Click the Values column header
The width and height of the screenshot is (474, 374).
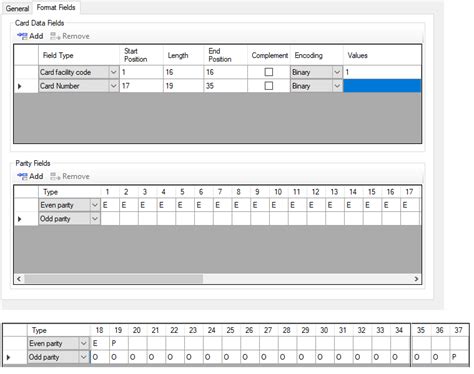(382, 55)
